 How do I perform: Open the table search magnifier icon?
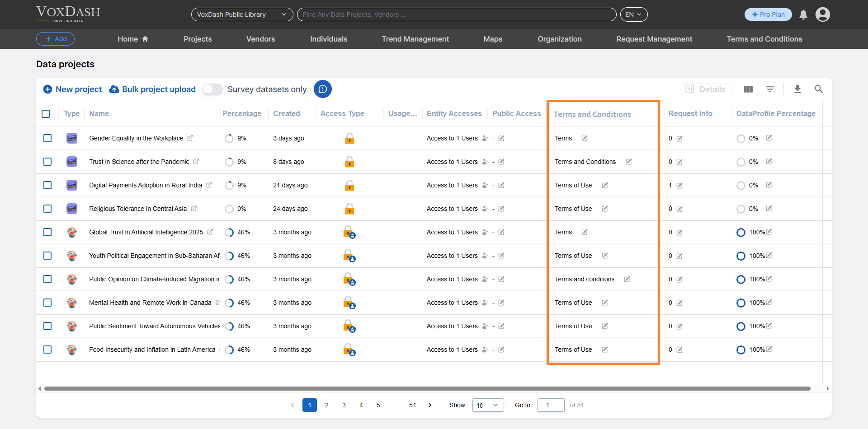click(x=818, y=89)
